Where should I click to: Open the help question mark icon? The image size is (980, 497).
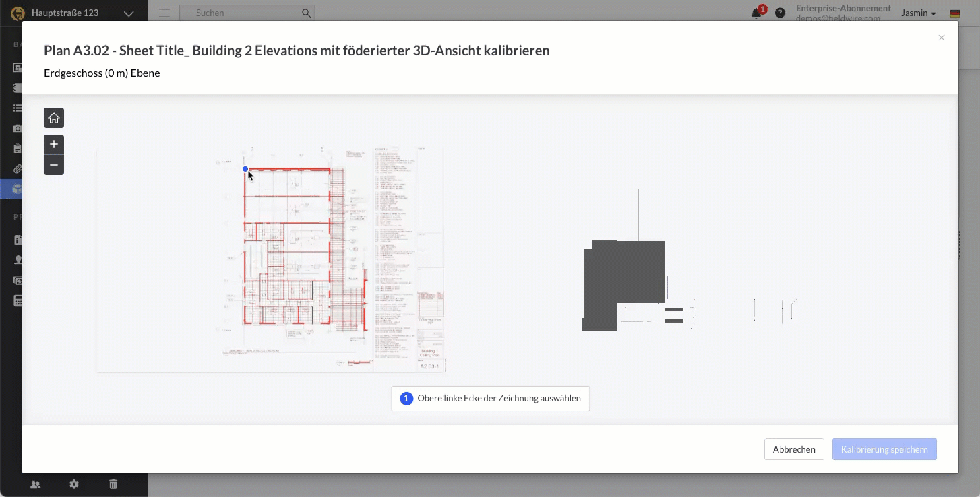[x=780, y=13]
